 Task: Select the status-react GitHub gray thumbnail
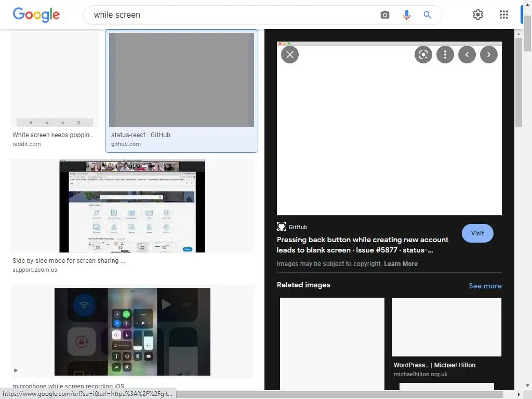click(x=181, y=79)
